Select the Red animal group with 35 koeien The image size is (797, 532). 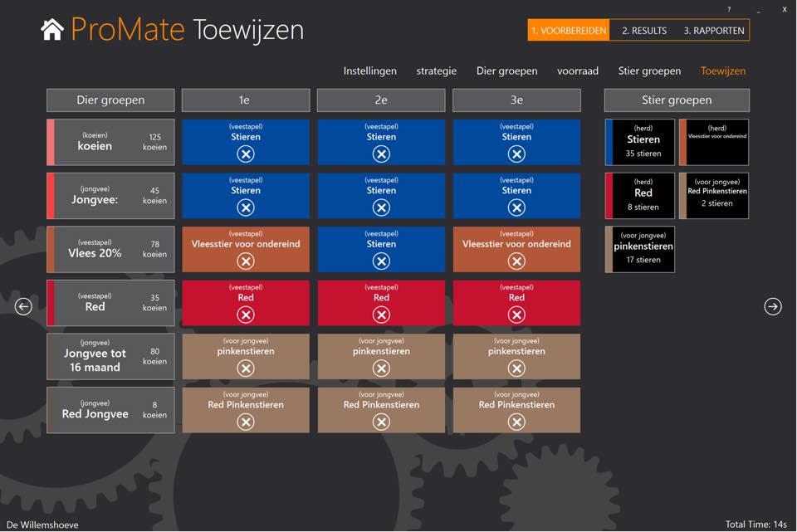pos(110,303)
